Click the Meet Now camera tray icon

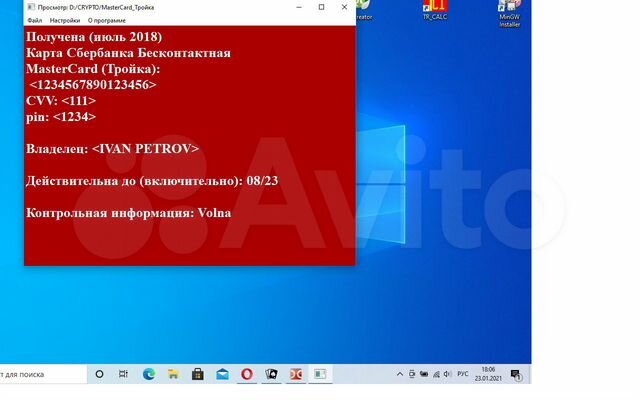[x=412, y=374]
